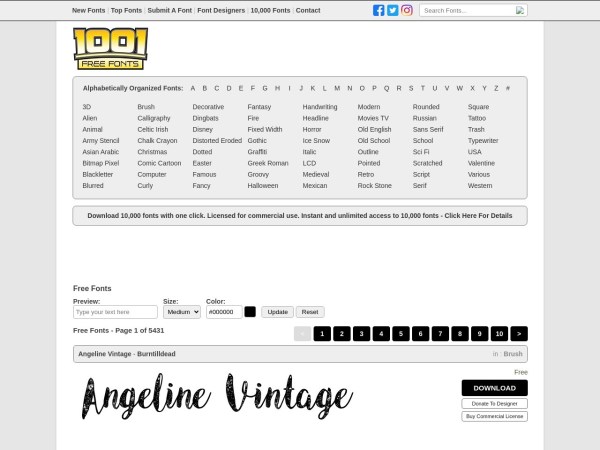Open the Twitter social icon

tap(393, 10)
